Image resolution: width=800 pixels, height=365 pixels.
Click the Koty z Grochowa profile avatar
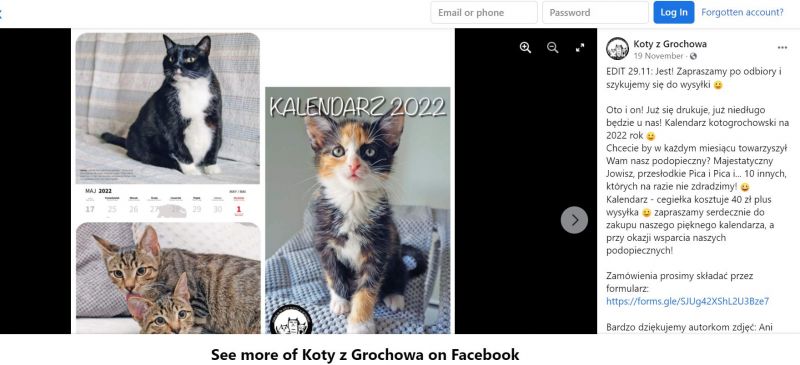point(617,48)
